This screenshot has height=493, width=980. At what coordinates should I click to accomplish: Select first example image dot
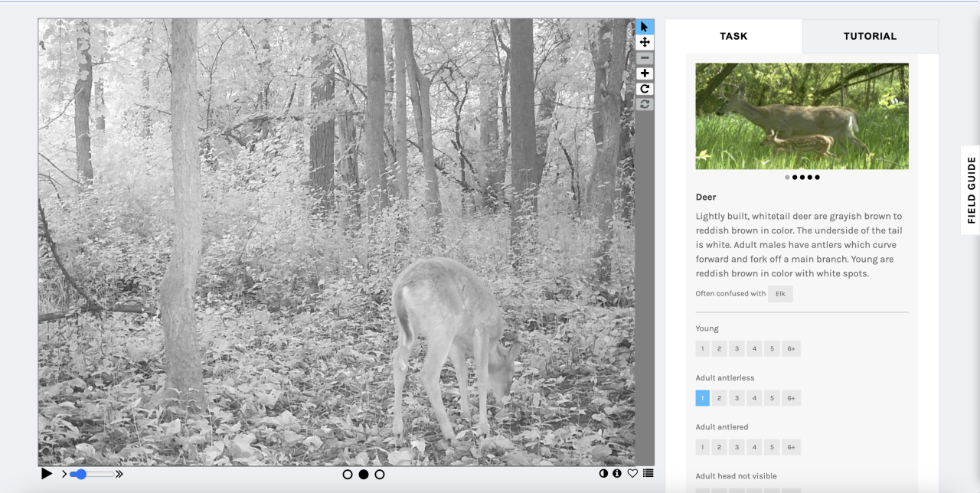tap(787, 177)
